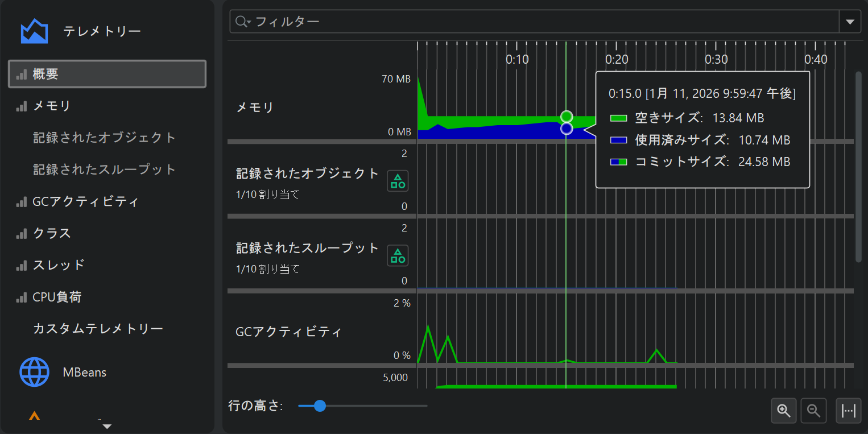
Task: Expand the sidebar overflow arrow at bottom
Action: pos(106,426)
